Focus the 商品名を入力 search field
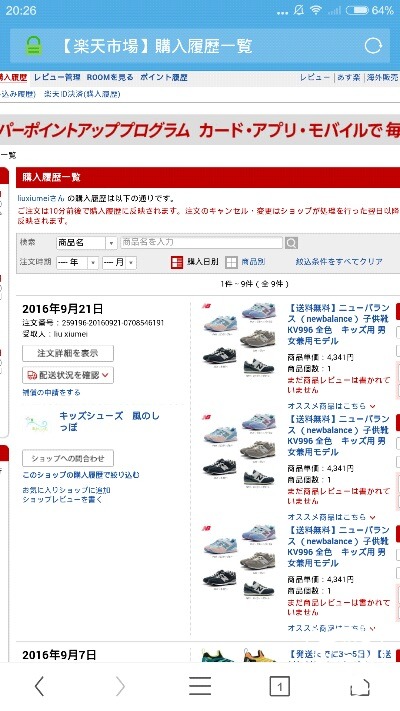 [x=202, y=243]
